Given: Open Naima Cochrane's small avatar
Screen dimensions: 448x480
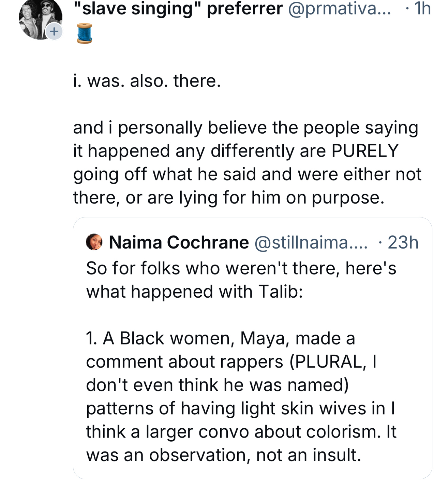Looking at the screenshot, I should coord(94,242).
